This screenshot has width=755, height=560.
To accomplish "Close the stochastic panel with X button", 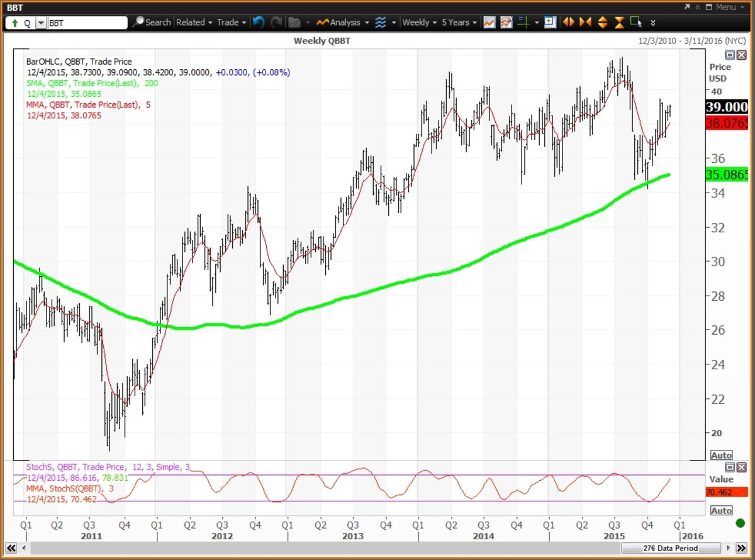I will tap(741, 467).
